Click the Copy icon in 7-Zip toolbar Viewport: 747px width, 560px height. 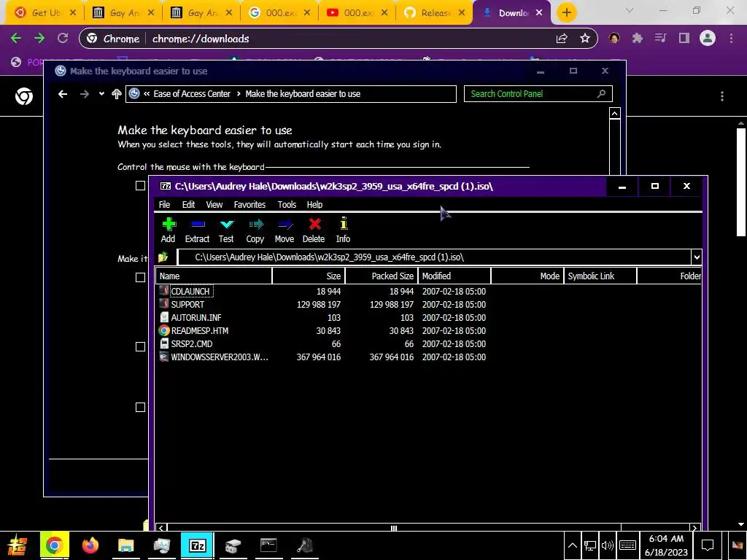click(256, 225)
